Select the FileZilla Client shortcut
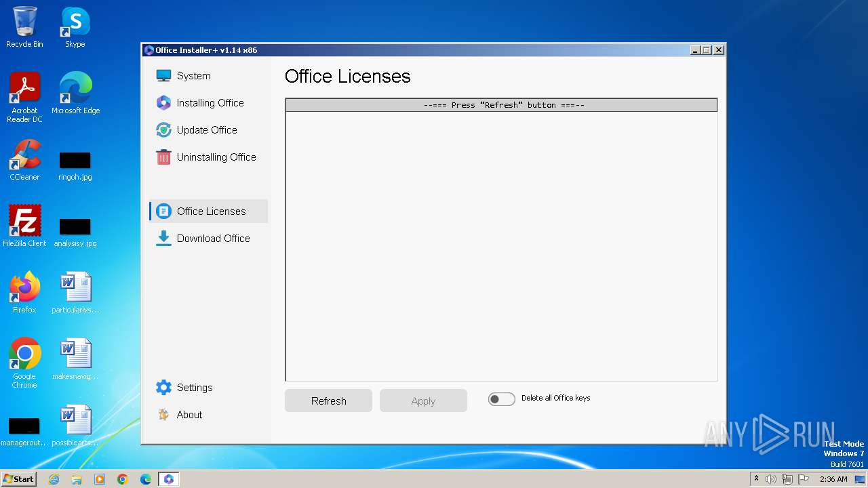868x488 pixels. click(24, 226)
